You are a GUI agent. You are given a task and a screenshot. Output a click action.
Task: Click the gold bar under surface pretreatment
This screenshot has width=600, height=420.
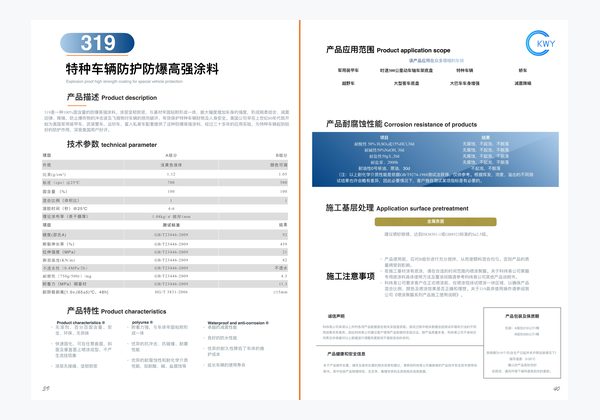(435, 221)
